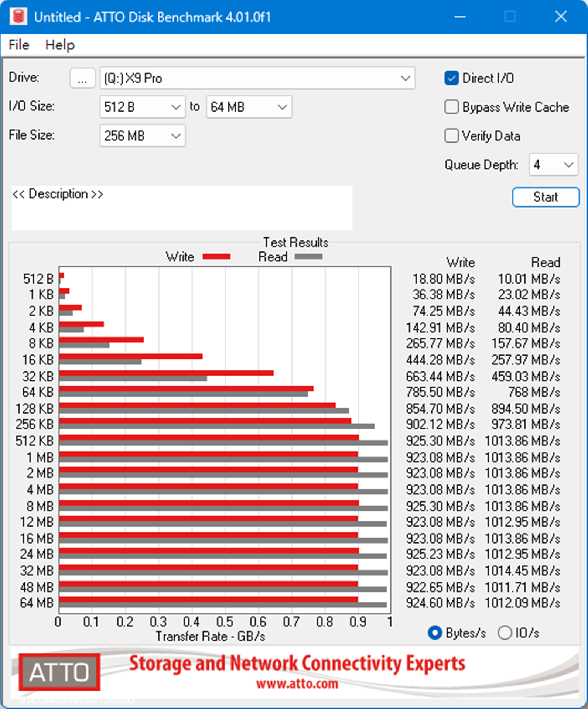Click the ATTO logo in the banner
Image resolution: width=588 pixels, height=709 pixels.
59,672
